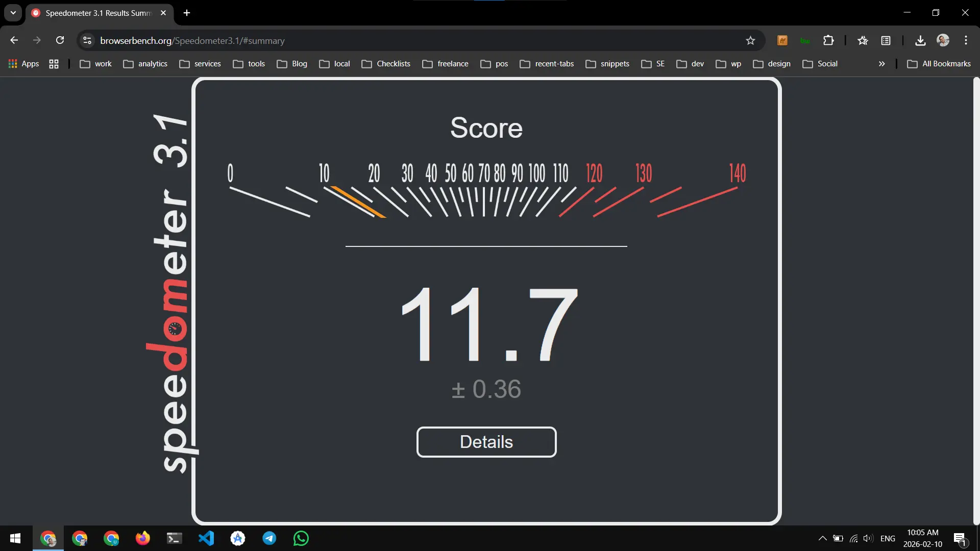The height and width of the screenshot is (551, 980).
Task: Click the address bar URL
Action: pos(193,40)
